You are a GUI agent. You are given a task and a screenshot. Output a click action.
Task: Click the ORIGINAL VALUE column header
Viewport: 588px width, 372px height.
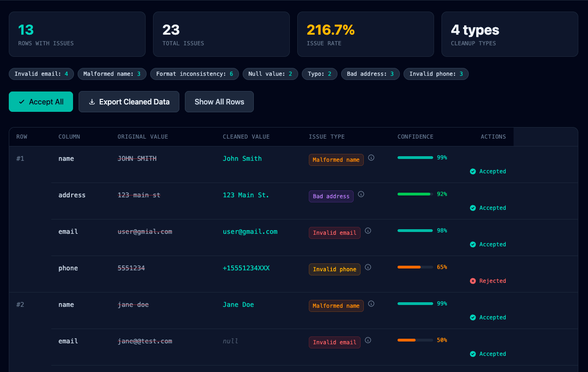[143, 137]
